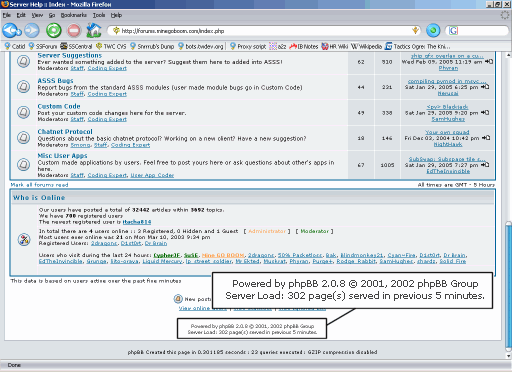Open the Chatnet Protocol forum
Image resolution: width=512 pixels, height=372 pixels.
tap(65, 132)
